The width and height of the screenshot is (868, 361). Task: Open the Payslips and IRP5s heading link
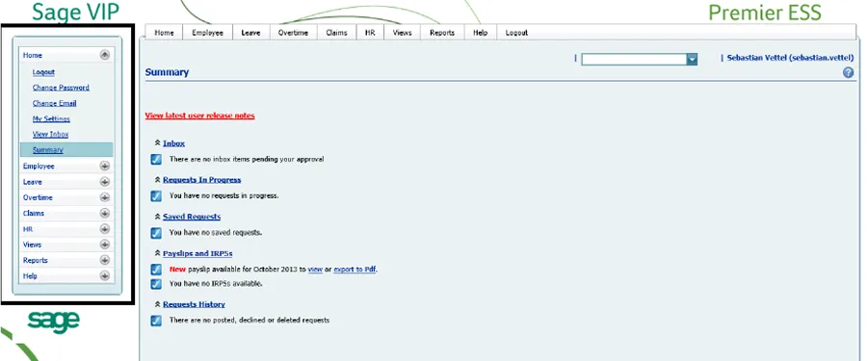pyautogui.click(x=197, y=253)
